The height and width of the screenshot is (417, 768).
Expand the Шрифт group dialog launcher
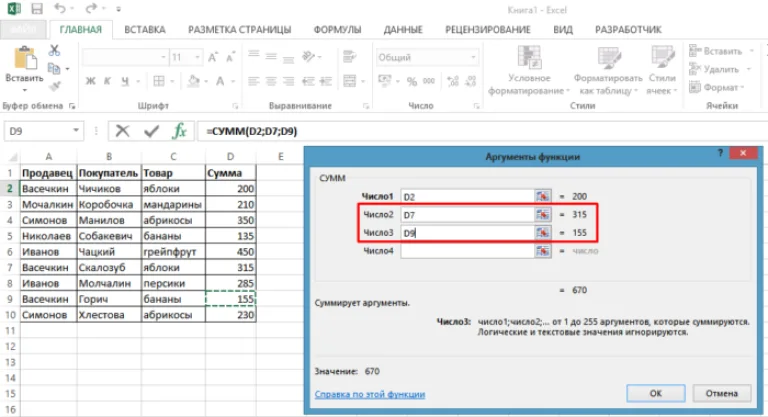pos(235,106)
